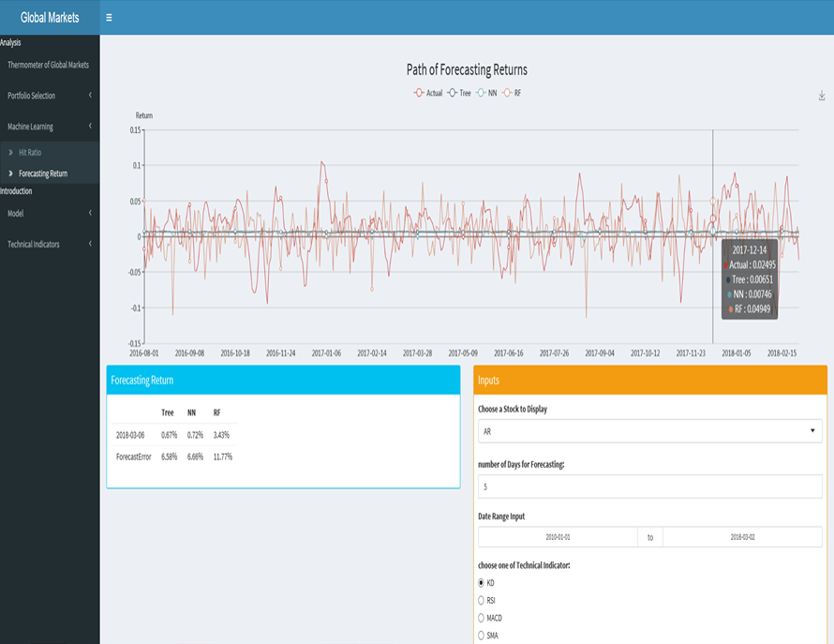834x644 pixels.
Task: Collapse the Machine Learning menu
Action: point(50,127)
